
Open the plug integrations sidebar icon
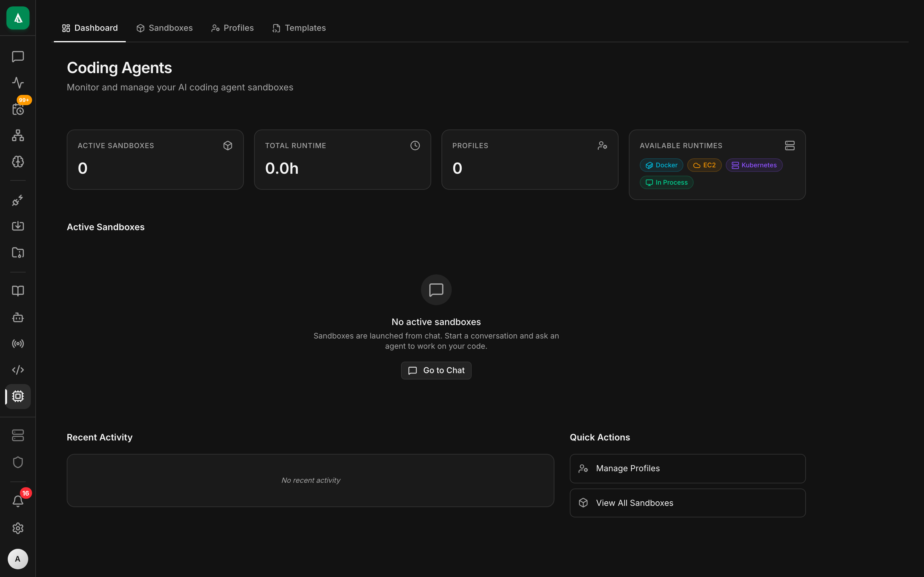(18, 200)
